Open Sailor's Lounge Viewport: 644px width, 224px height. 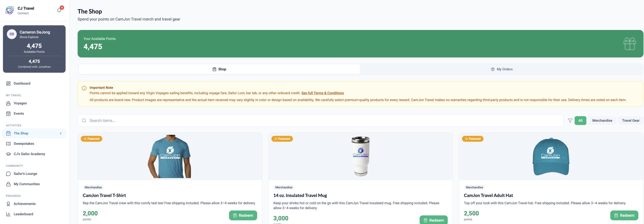[x=34, y=174]
